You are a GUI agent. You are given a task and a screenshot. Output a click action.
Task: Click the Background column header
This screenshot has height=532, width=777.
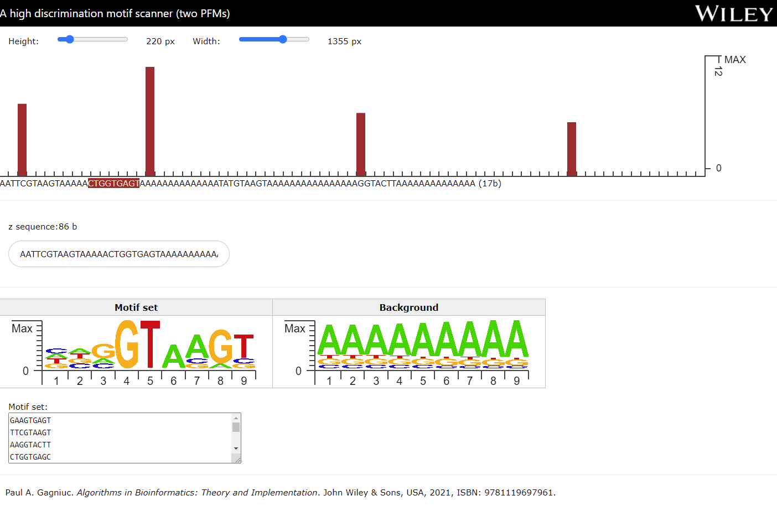point(409,307)
